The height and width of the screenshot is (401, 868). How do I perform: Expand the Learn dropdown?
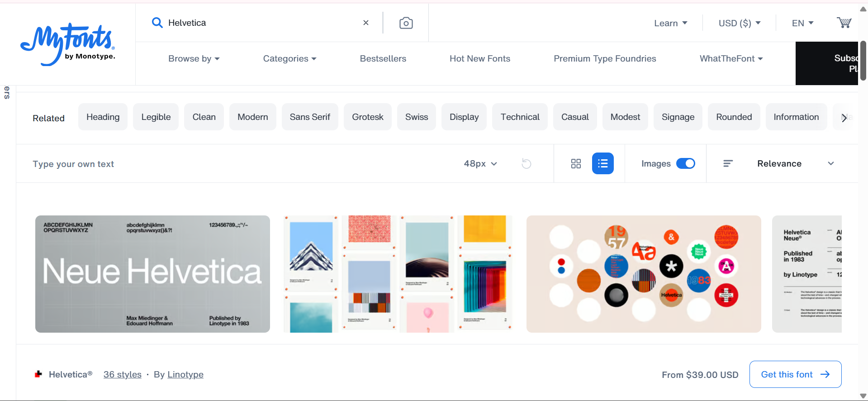pyautogui.click(x=671, y=23)
